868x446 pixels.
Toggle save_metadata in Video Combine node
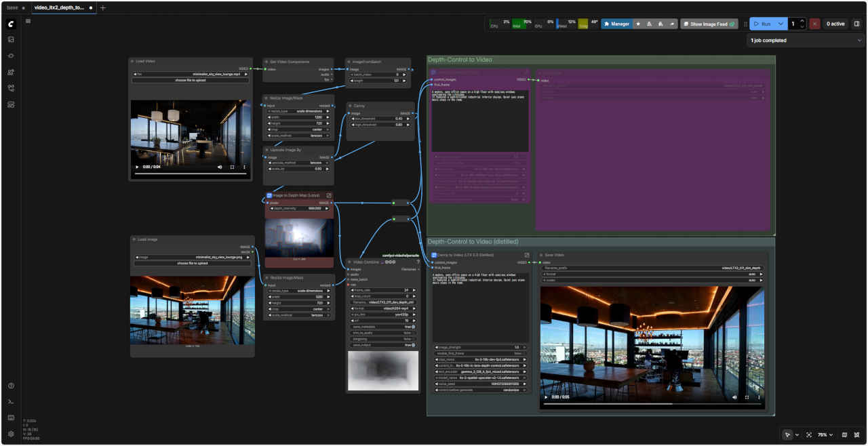412,327
